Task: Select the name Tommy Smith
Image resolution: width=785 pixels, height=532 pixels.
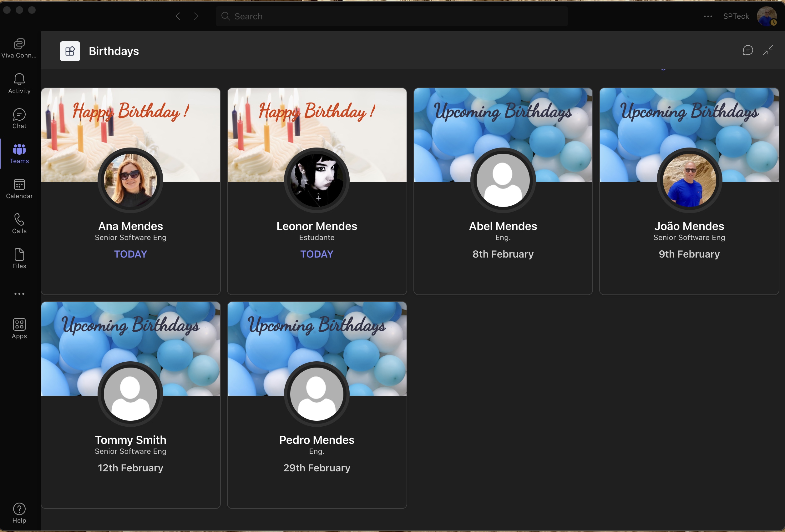Action: (x=131, y=440)
